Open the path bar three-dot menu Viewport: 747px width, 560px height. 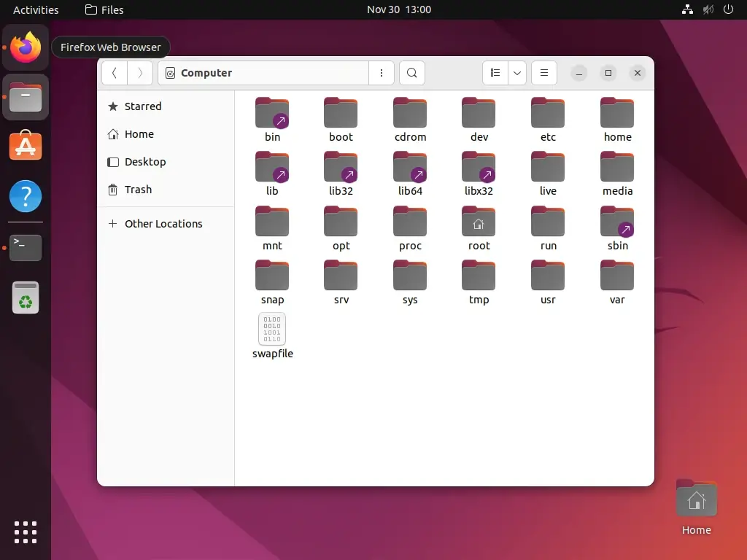coord(381,73)
